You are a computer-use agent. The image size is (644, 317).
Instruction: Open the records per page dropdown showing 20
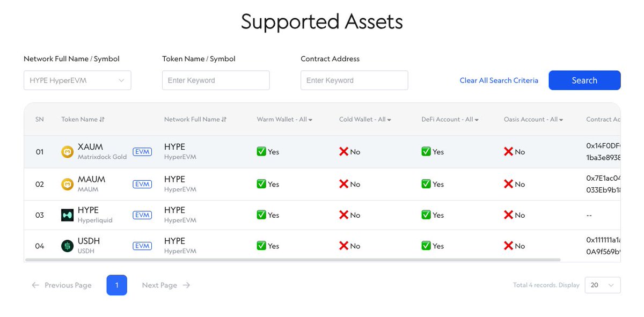(x=603, y=285)
